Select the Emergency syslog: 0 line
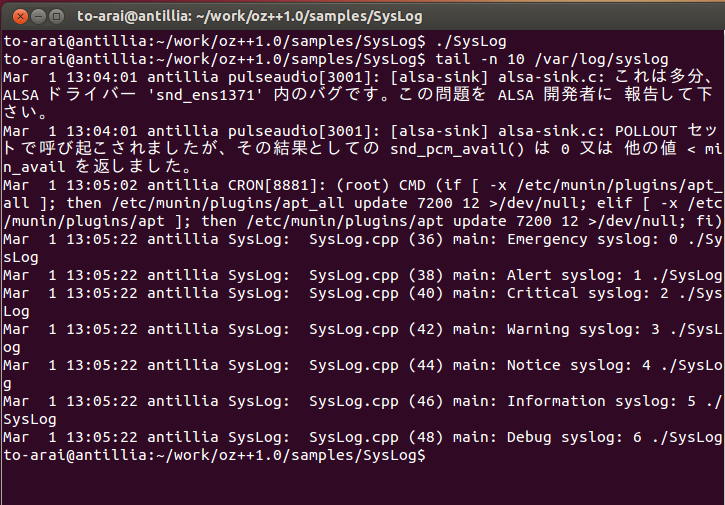 362,248
